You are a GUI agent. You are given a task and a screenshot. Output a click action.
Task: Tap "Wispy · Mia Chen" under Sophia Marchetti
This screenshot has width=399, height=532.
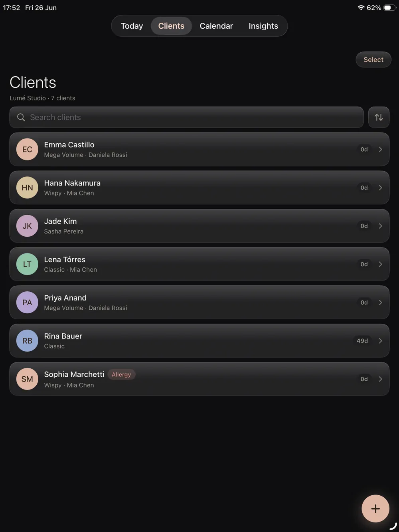point(69,385)
